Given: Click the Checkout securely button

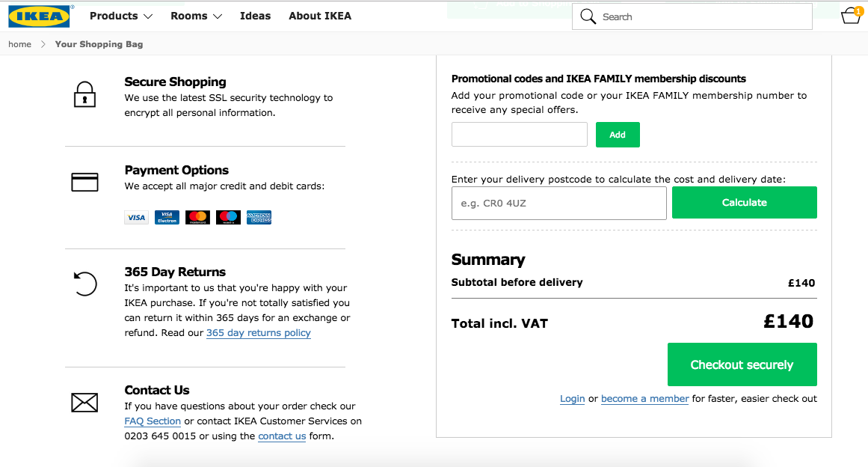Looking at the screenshot, I should (742, 364).
